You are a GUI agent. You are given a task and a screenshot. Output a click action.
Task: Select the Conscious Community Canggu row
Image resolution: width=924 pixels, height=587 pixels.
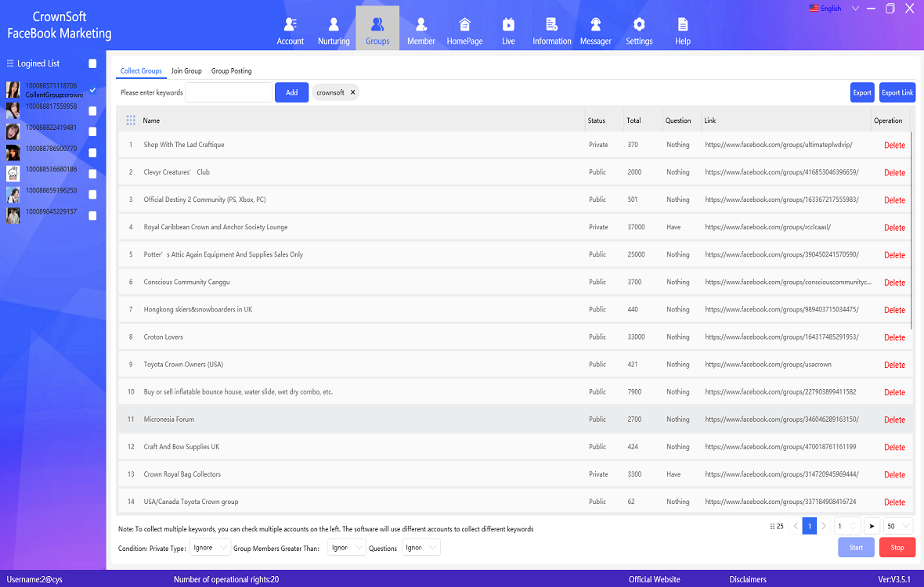pos(514,282)
